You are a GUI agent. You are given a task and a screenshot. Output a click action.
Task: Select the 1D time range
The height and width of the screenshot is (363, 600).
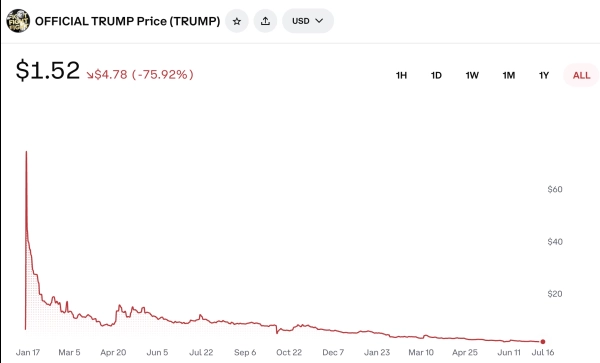(436, 75)
